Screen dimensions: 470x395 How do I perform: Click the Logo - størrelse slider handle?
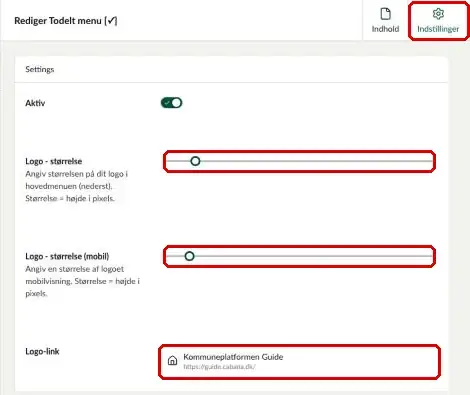coord(195,161)
